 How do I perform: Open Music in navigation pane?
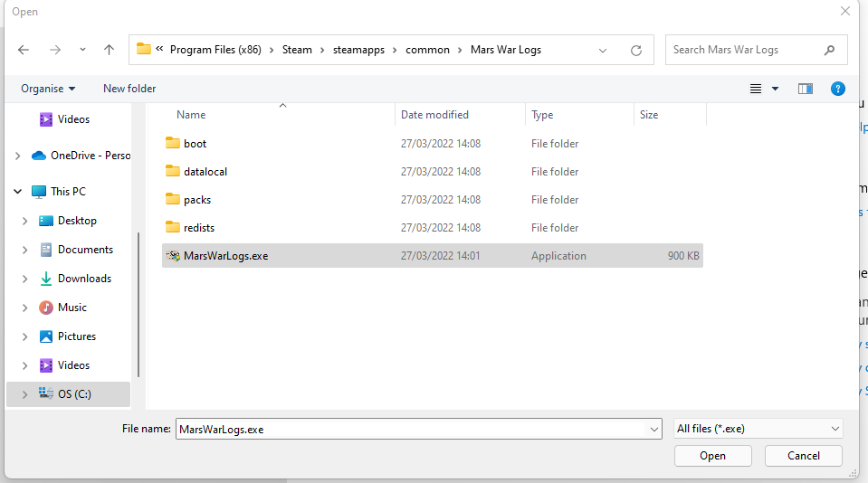(62, 308)
